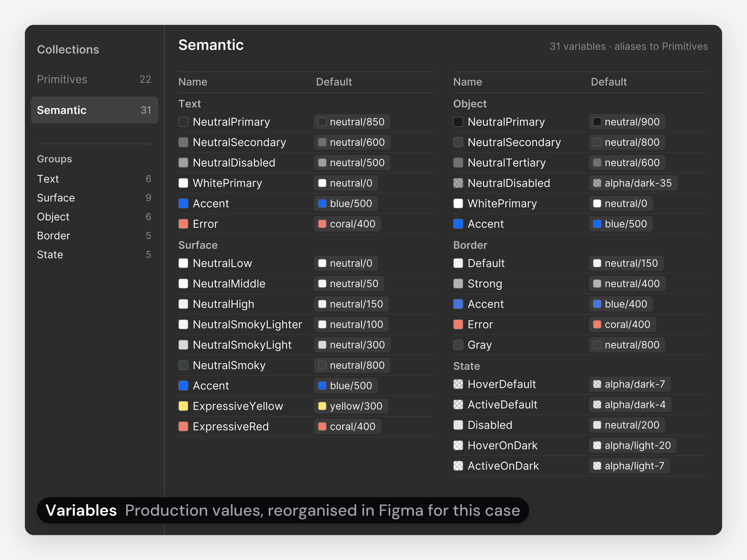747x560 pixels.
Task: Select the Accent variable name under Surface
Action: pyautogui.click(x=211, y=386)
